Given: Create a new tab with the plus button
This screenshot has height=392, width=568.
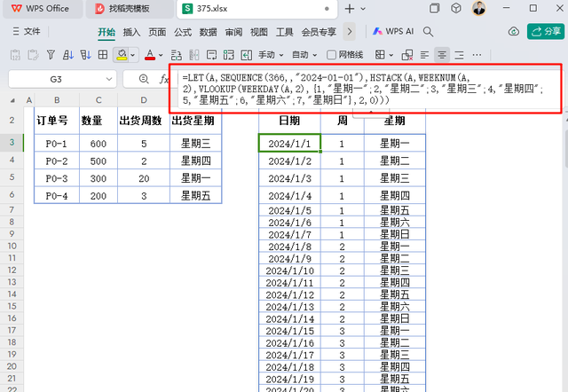Looking at the screenshot, I should pyautogui.click(x=350, y=9).
